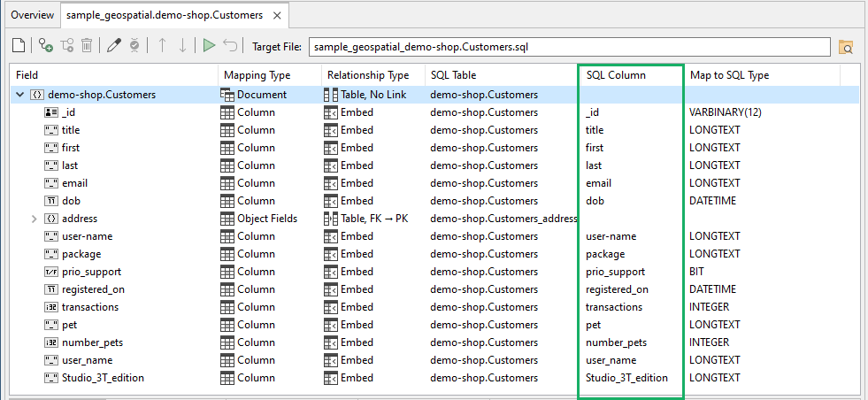The image size is (868, 400).
Task: Click the Mapping Type column header
Action: [x=257, y=75]
